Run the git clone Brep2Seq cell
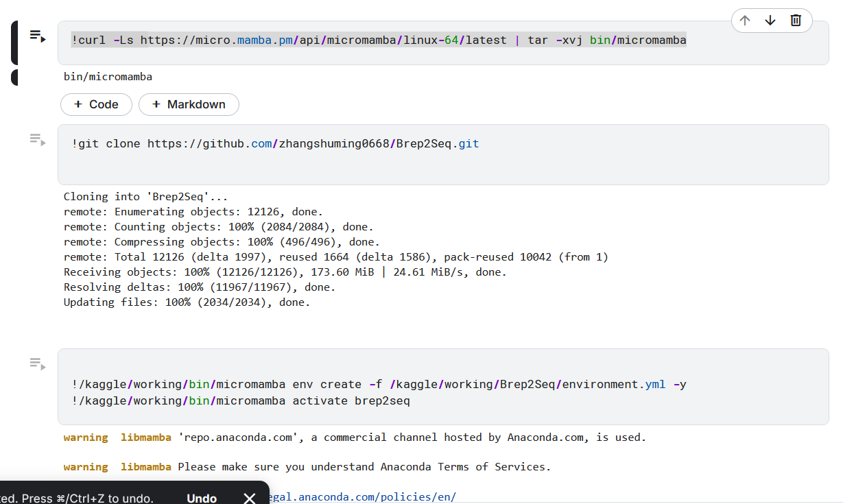Screen dimensions: 843x504 coord(37,139)
